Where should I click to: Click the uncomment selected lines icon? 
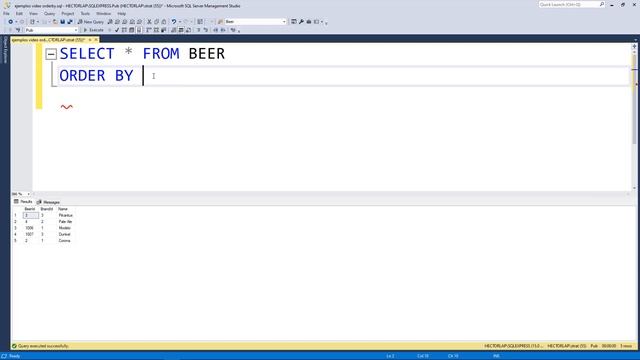coord(205,30)
